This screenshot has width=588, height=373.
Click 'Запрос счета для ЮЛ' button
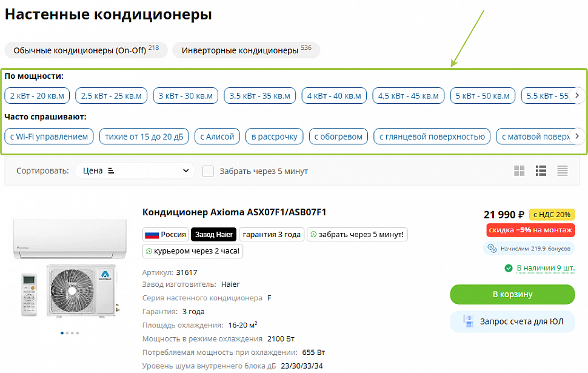pos(512,321)
